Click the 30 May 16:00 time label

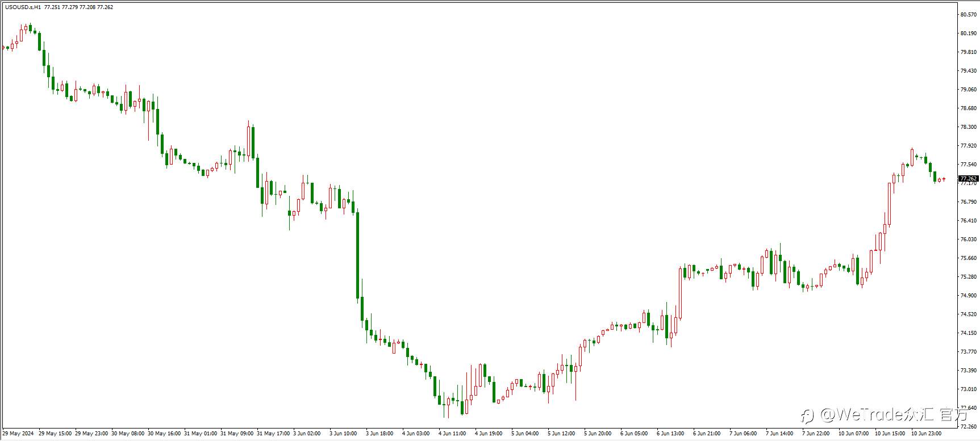(x=164, y=434)
